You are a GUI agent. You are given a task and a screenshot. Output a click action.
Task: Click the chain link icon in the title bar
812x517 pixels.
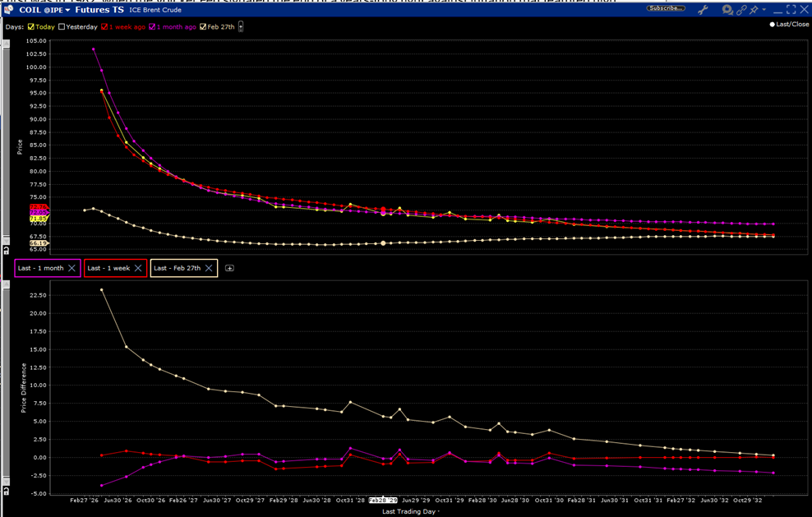coord(740,9)
